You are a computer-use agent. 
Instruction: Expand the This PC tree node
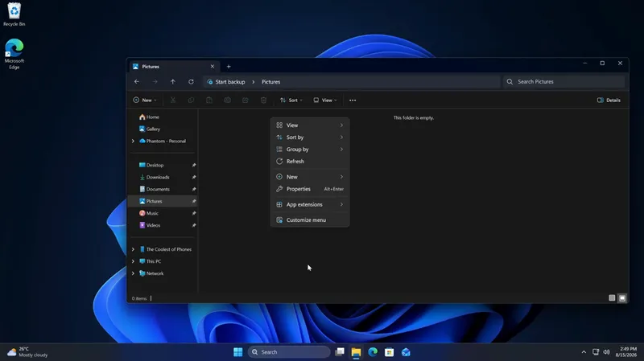[133, 261]
